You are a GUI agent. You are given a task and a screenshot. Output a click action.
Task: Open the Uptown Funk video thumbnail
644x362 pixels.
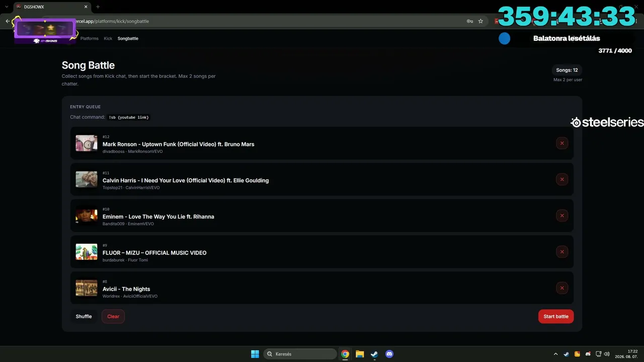pyautogui.click(x=87, y=143)
